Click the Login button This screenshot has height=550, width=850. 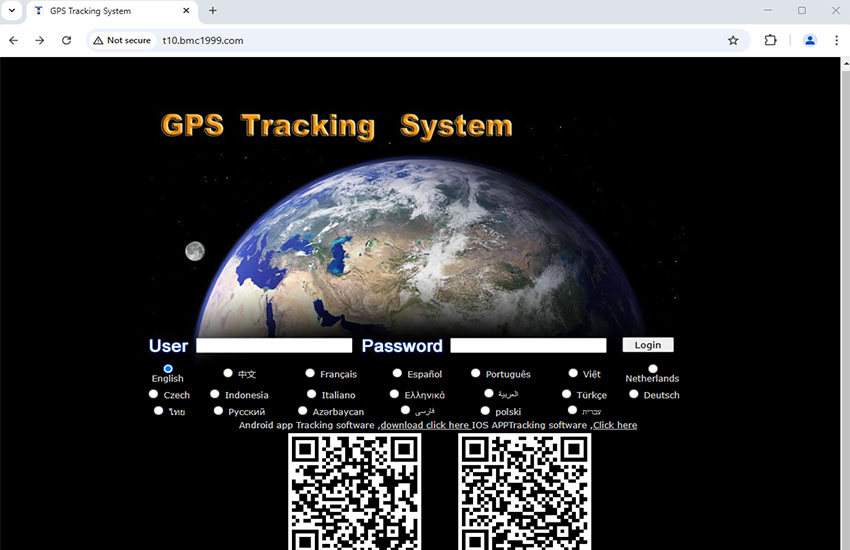tap(648, 345)
